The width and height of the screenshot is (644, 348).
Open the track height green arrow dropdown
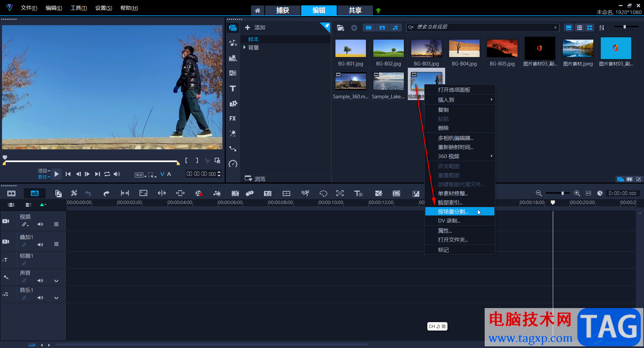pyautogui.click(x=43, y=204)
